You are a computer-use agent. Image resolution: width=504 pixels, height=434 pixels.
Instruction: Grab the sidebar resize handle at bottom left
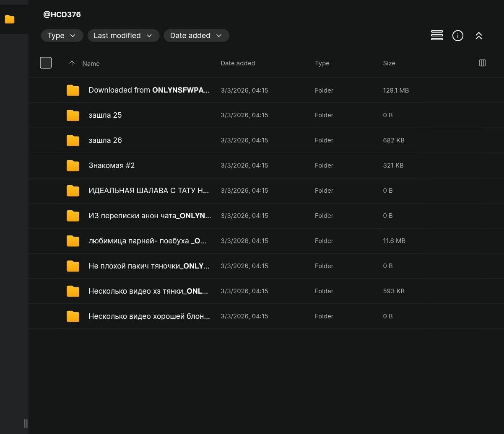[x=26, y=424]
